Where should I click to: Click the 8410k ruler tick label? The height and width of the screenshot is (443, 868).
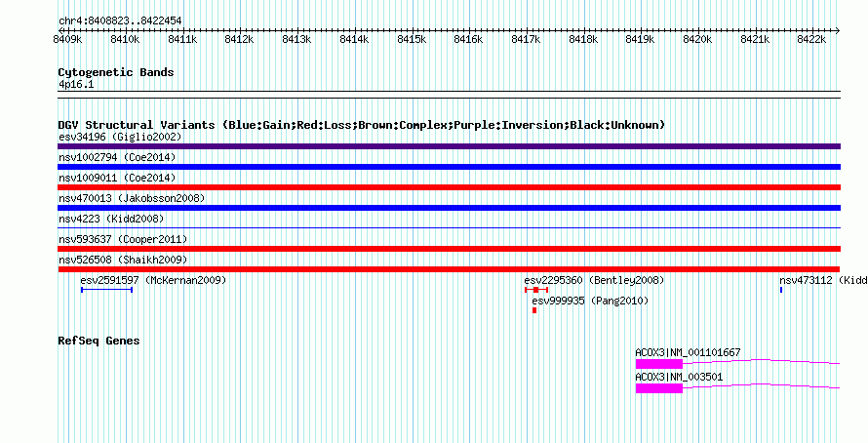(125, 39)
